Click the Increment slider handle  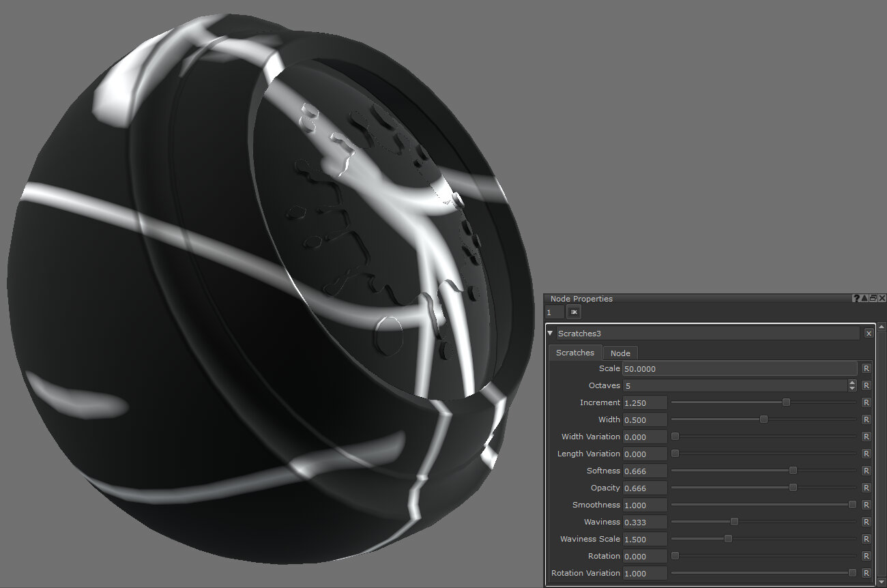(786, 402)
